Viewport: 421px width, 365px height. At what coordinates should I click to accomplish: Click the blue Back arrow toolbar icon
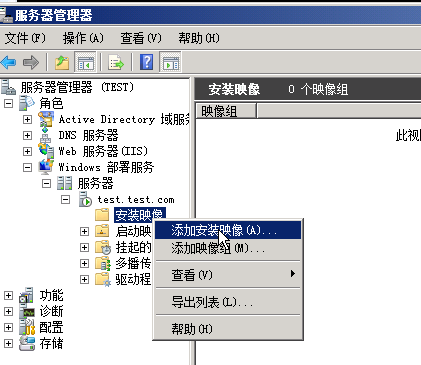coord(9,62)
